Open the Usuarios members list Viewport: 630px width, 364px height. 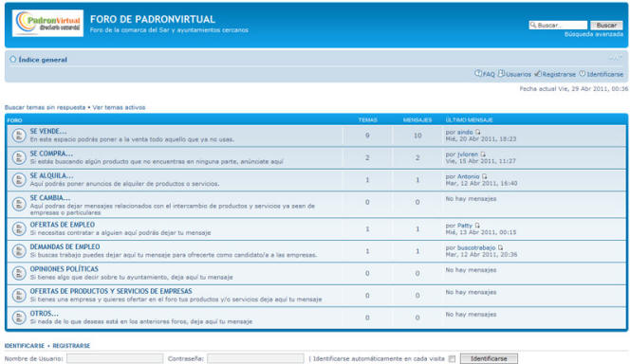[x=514, y=74]
